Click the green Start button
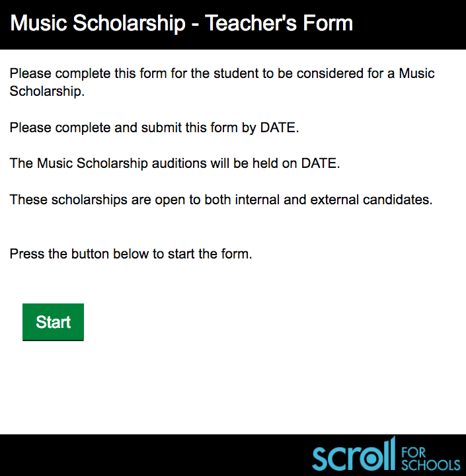This screenshot has width=466, height=476. coord(53,322)
